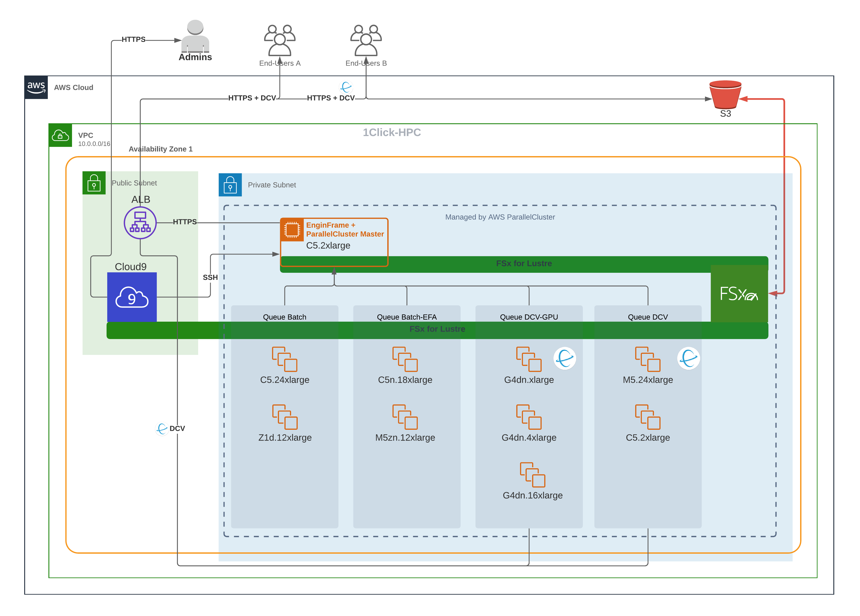Click the ALB load balancer icon
860x616 pixels.
click(140, 223)
